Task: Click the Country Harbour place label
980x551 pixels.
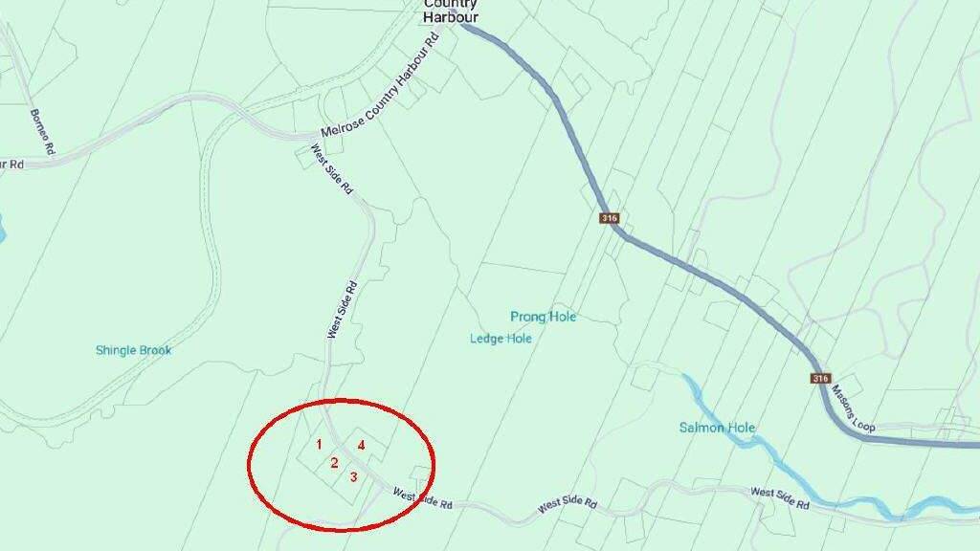Action: pos(451,11)
